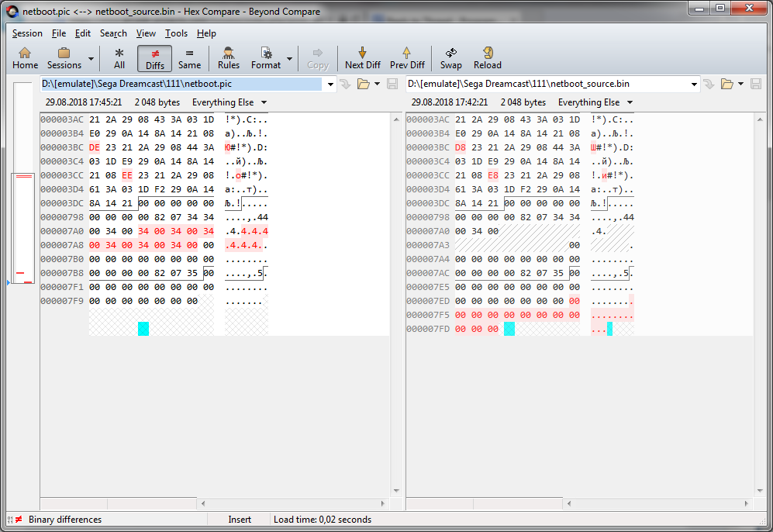Jump to Next Diff

[x=363, y=58]
